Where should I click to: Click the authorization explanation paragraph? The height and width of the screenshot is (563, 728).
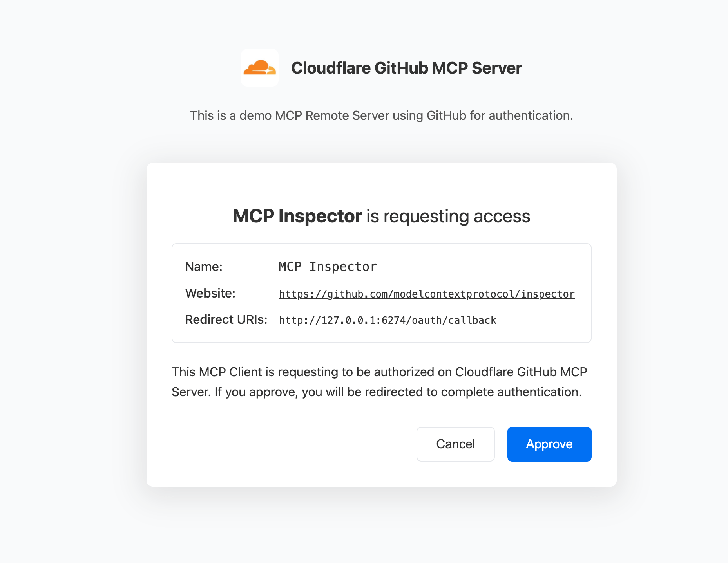[379, 382]
